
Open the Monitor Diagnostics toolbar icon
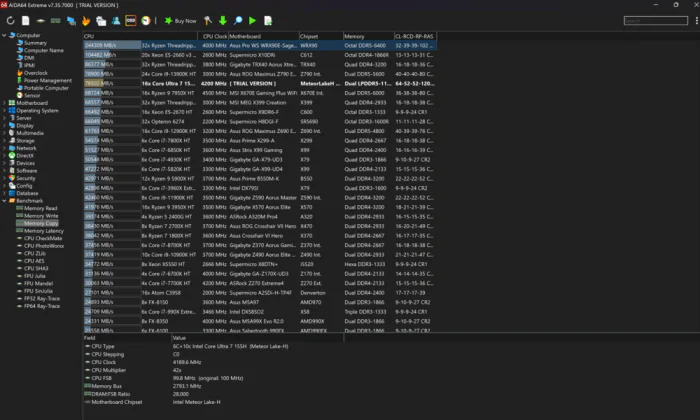pos(71,21)
